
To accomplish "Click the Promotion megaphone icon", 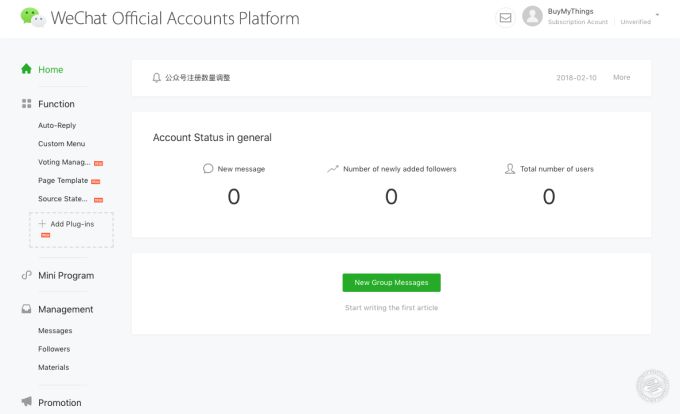I will tap(27, 402).
